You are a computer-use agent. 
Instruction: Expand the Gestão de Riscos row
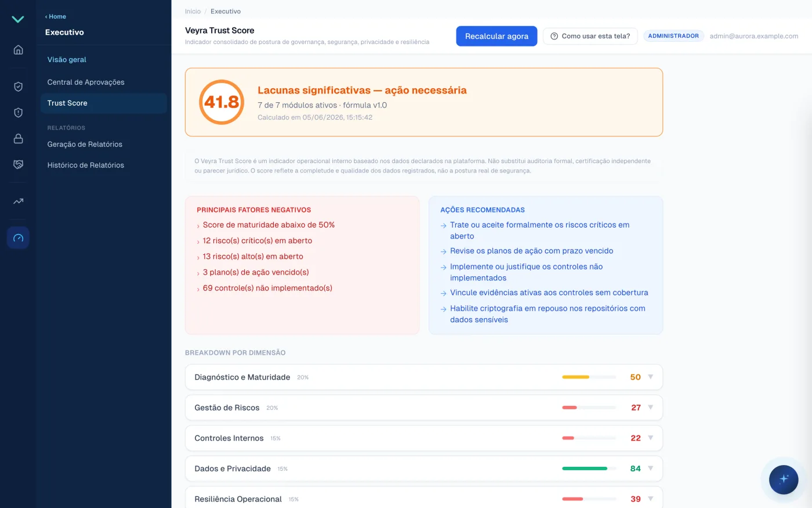(424, 408)
